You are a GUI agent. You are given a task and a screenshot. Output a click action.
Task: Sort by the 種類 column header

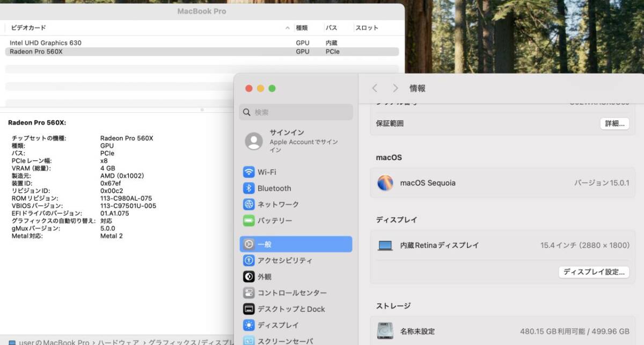[x=302, y=28]
